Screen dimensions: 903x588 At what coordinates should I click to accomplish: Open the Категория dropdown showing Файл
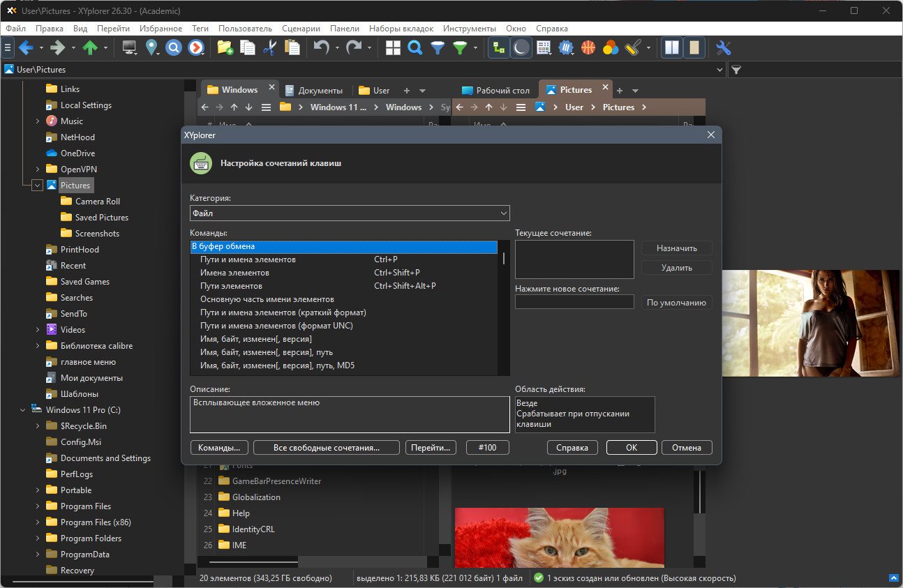tap(350, 213)
